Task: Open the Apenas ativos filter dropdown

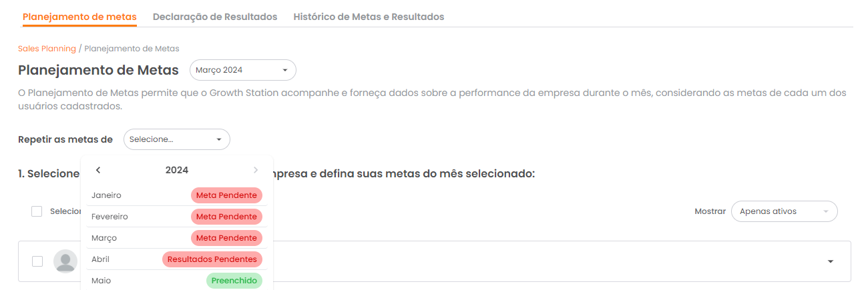Action: 784,211
